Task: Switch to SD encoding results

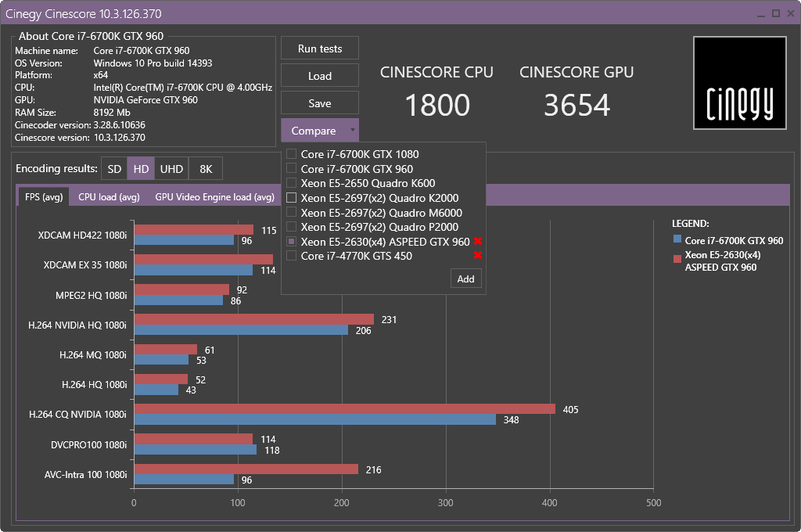Action: 114,169
